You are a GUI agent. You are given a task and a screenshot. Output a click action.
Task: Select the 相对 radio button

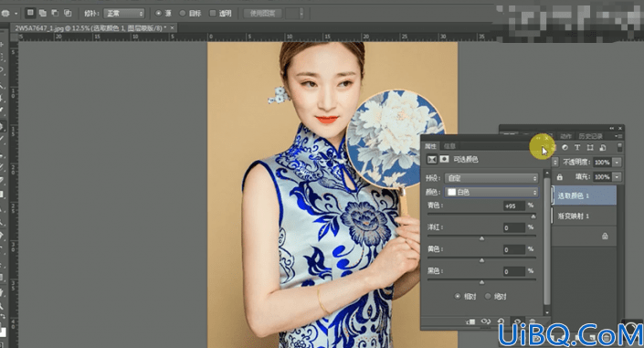pos(458,296)
